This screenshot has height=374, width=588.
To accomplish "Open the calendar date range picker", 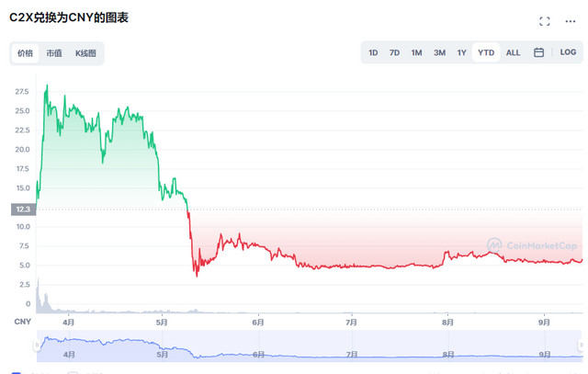I will pos(538,52).
